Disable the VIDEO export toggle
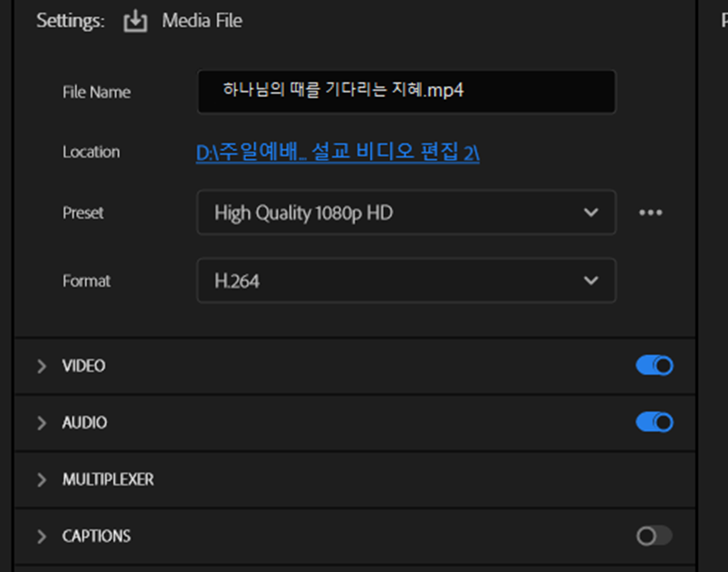Viewport: 728px width, 572px height. [x=654, y=366]
